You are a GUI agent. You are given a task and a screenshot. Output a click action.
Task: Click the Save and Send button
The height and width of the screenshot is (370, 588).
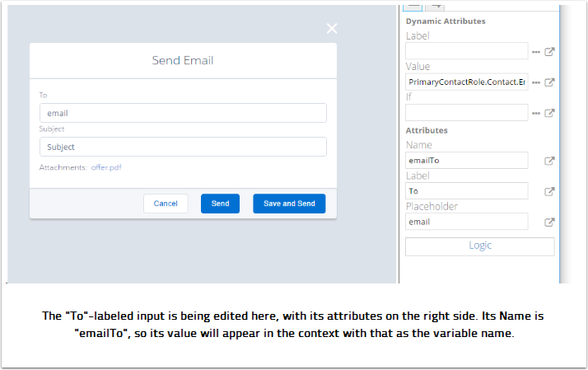tap(289, 204)
